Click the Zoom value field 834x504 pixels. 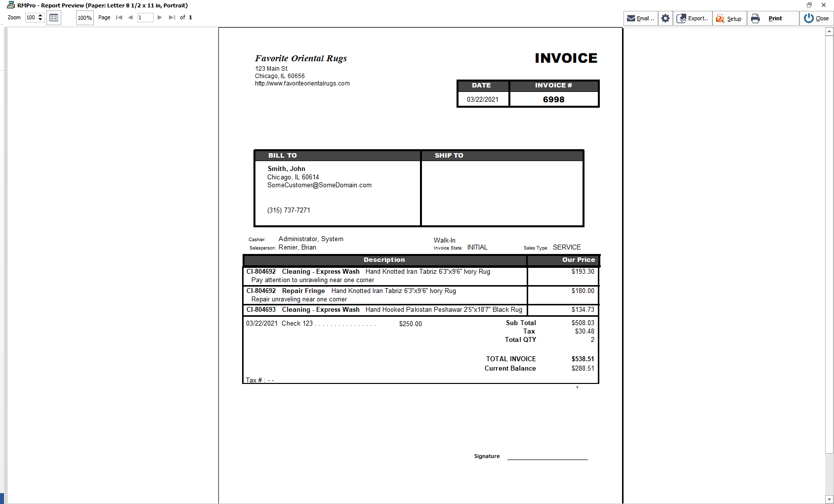(31, 17)
